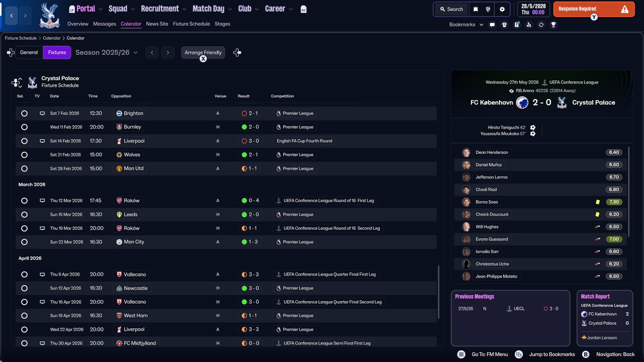Sort fixtures by the Opposition column header
Screen dimensions: 644x362
(121, 96)
